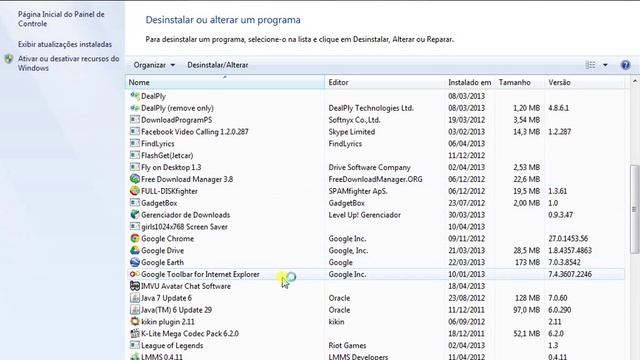Sort by Instalado em column header

click(469, 82)
